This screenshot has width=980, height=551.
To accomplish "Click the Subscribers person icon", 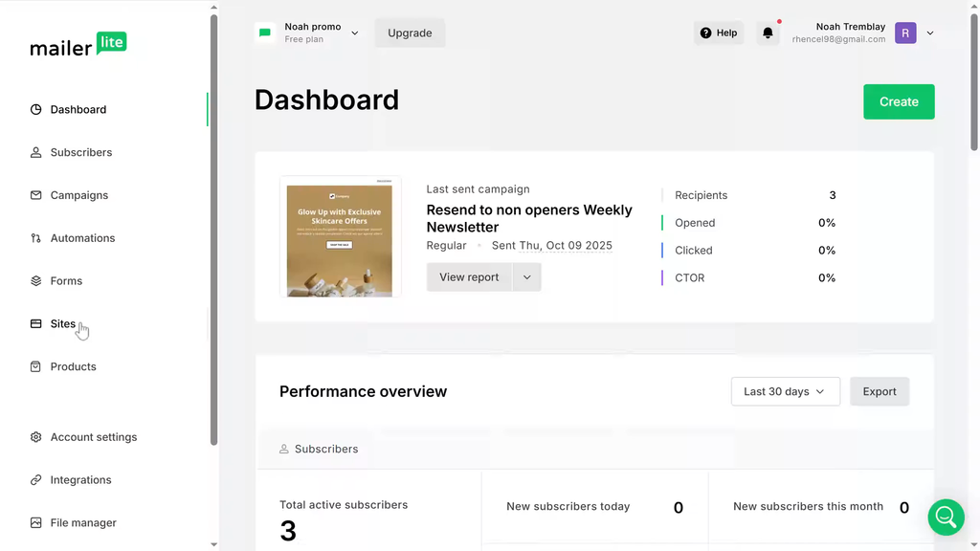I will point(36,152).
